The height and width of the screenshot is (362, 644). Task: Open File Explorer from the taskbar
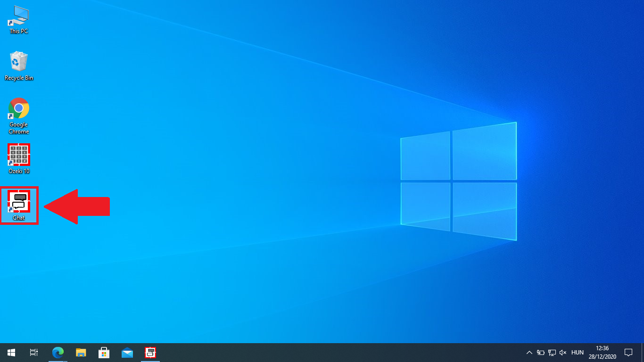point(81,352)
